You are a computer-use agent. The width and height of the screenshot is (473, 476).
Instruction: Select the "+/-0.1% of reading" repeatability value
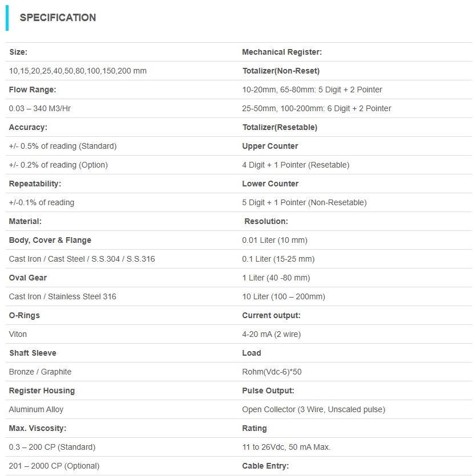point(42,202)
